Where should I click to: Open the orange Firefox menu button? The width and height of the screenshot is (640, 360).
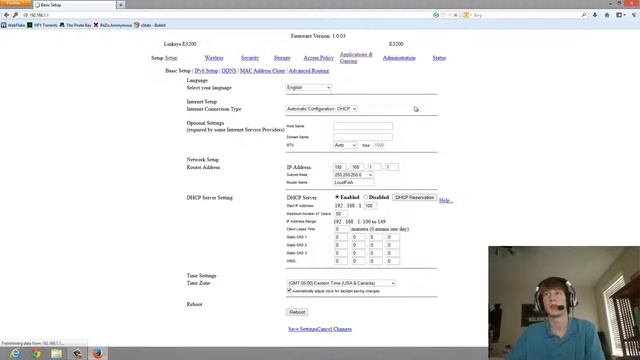click(x=16, y=3)
